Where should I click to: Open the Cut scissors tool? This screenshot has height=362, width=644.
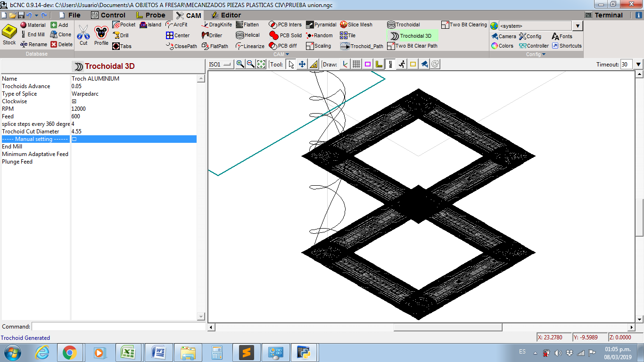[x=83, y=35]
